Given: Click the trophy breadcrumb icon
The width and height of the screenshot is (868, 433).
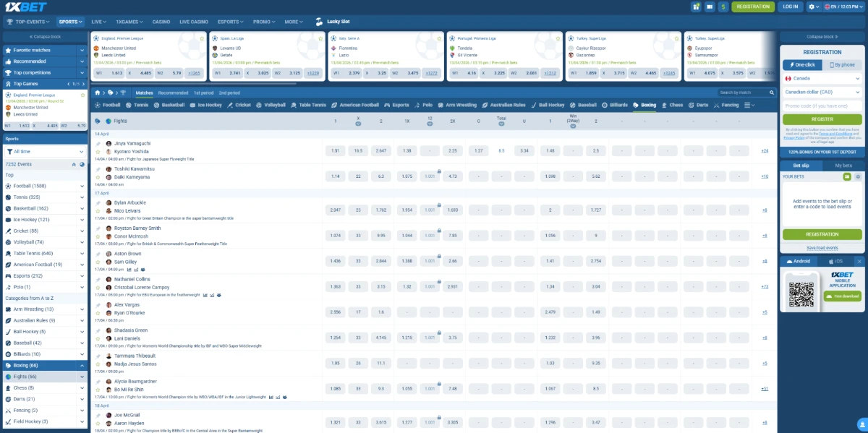Looking at the screenshot, I should [x=123, y=93].
